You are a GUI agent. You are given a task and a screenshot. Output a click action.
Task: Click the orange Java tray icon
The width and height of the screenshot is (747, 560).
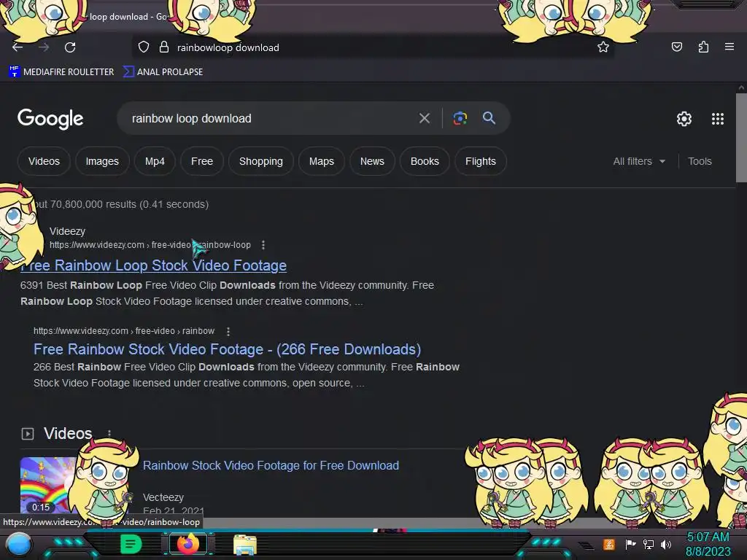click(x=609, y=544)
